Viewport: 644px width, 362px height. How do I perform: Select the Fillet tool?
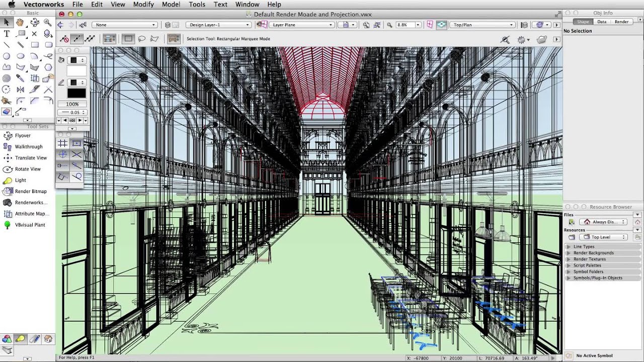coord(21,101)
